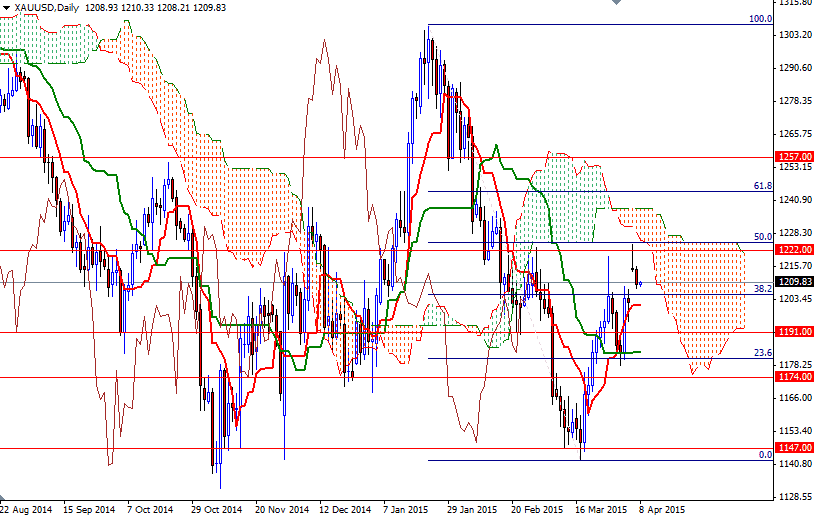Screen dimensions: 814x516
Task: Click the XAUUSD,Daily chart title text
Action: pyautogui.click(x=44, y=7)
